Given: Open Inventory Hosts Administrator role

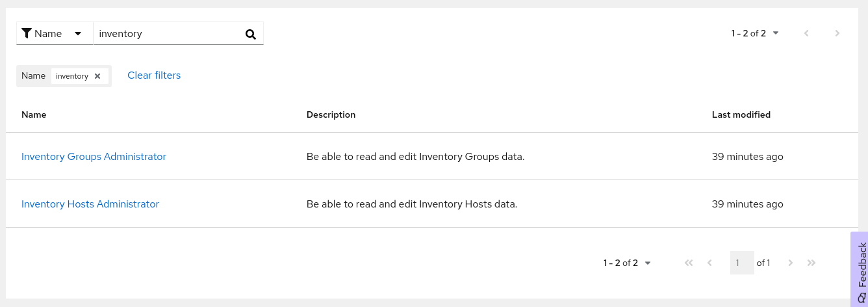Looking at the screenshot, I should tap(90, 204).
